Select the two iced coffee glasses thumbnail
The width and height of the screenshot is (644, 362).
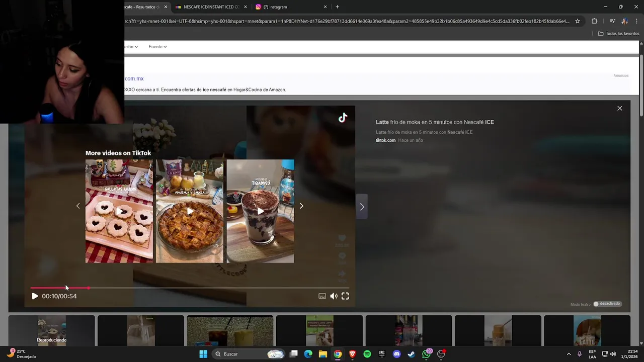coord(230,331)
